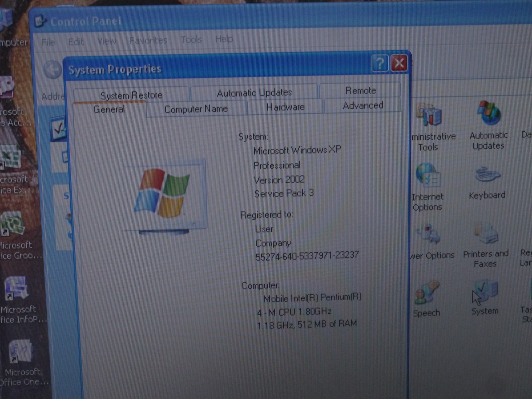Select the Microsoft Office Excel desktop shortcut
This screenshot has width=532, height=399.
11,158
